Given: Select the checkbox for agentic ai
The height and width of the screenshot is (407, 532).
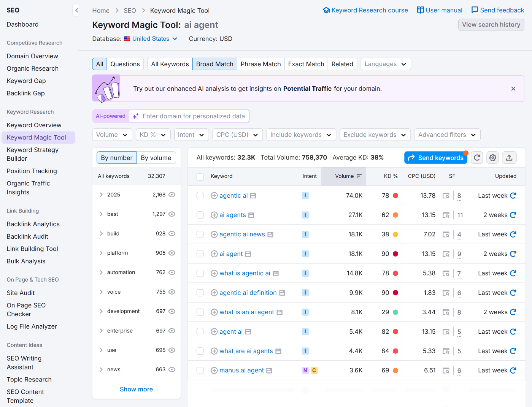Looking at the screenshot, I should coord(200,195).
